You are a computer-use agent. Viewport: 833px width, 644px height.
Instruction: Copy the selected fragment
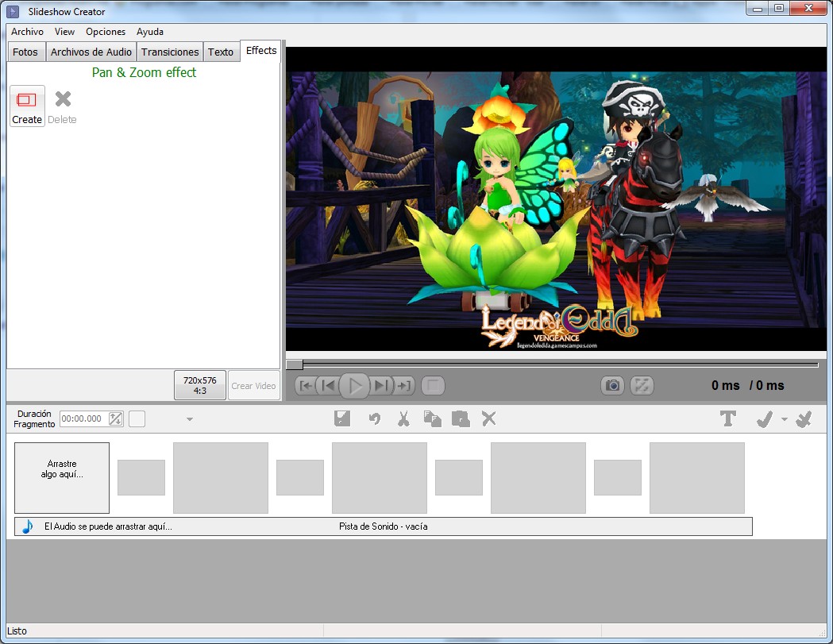click(433, 418)
